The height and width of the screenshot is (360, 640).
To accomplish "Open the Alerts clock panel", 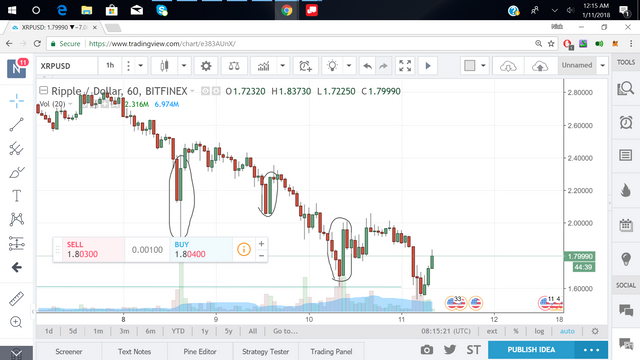I will [x=626, y=122].
